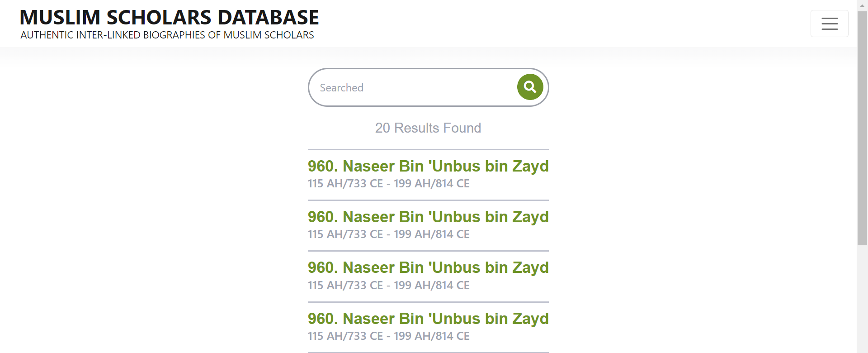Screen dimensions: 868x353
Task: Click the green magnifying glass search button
Action: (530, 87)
